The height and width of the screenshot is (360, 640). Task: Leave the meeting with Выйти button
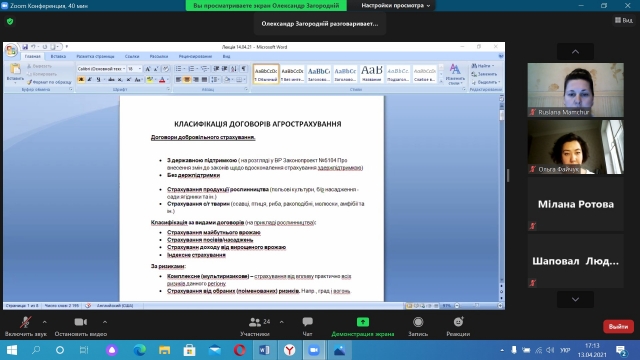pos(618,327)
